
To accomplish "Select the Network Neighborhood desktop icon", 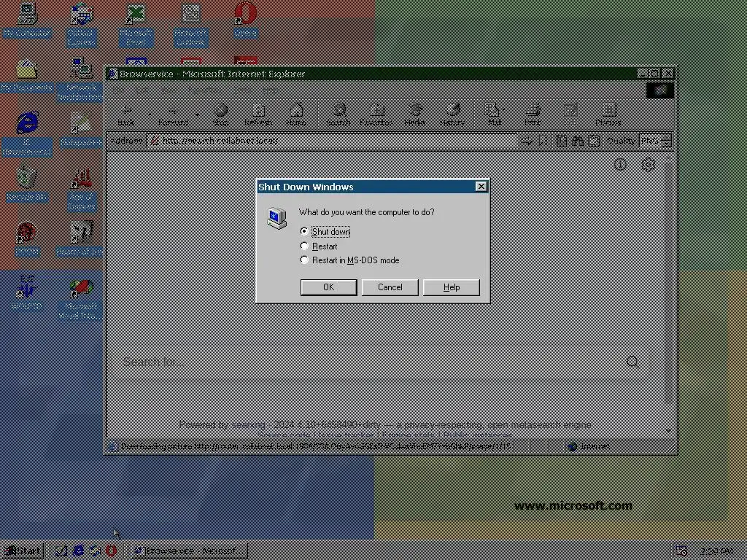I will pos(81,79).
